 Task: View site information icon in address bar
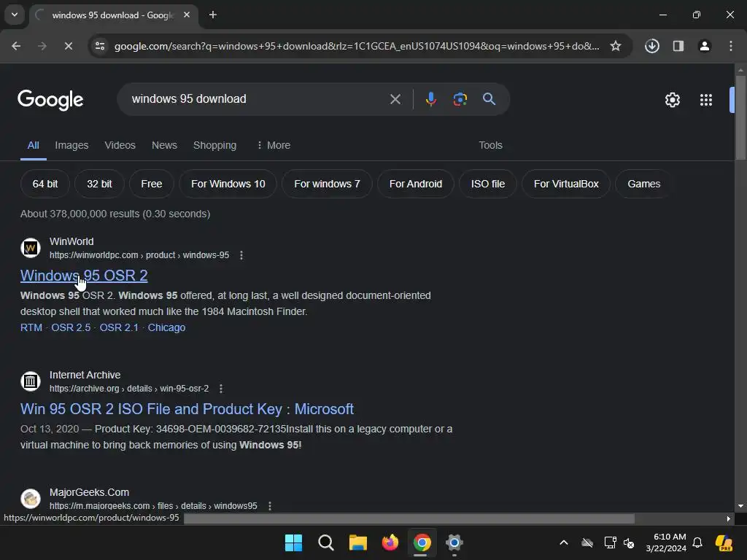(x=100, y=46)
